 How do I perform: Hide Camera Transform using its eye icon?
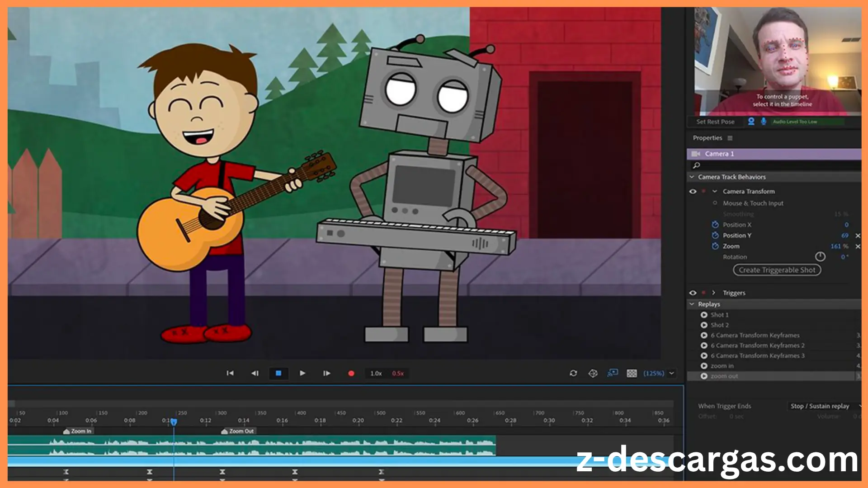pos(693,191)
